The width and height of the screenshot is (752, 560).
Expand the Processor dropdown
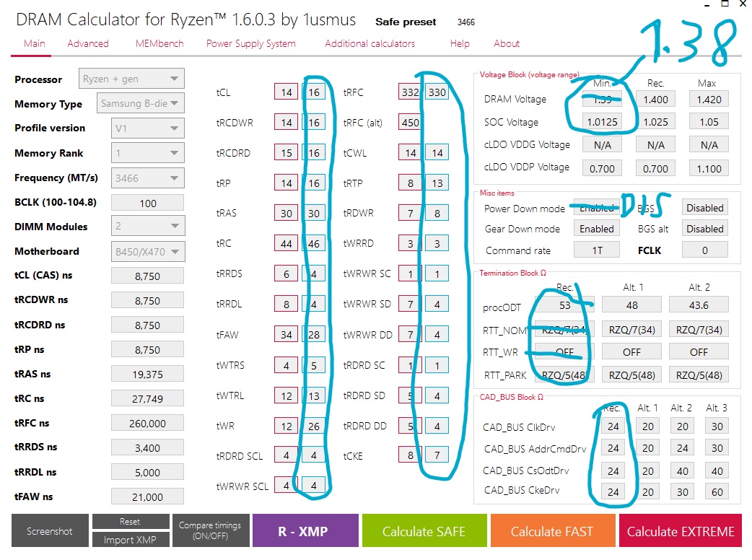[x=131, y=79]
